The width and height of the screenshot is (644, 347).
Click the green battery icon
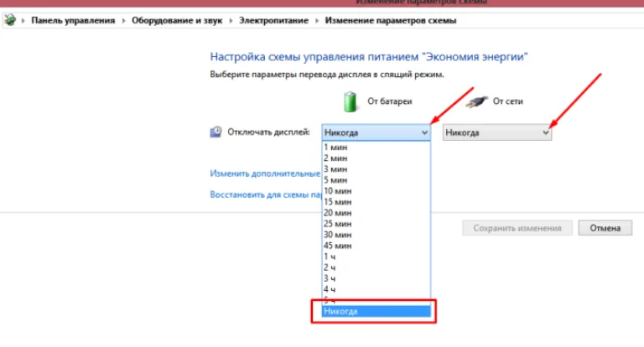pos(350,102)
